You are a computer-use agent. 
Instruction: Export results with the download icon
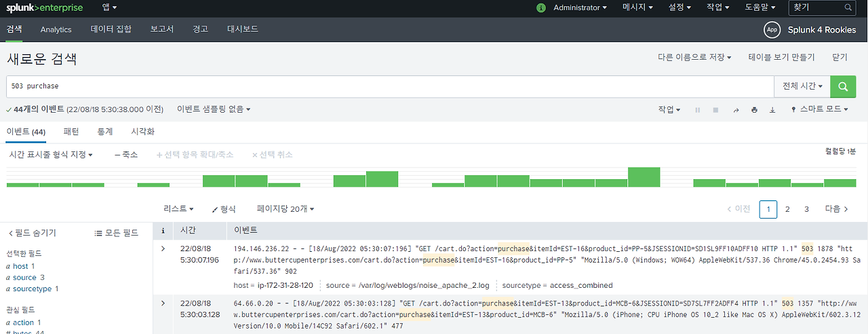coord(772,109)
